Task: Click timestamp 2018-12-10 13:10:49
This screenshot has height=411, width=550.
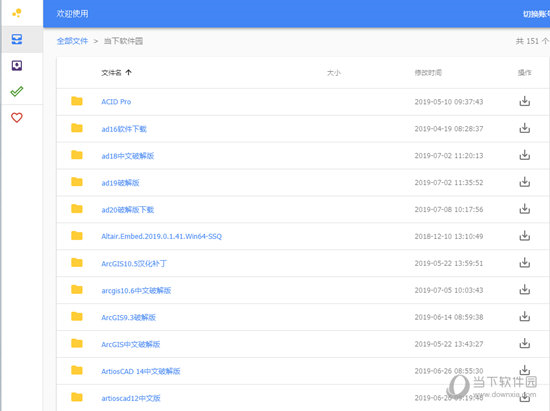Action: (449, 236)
